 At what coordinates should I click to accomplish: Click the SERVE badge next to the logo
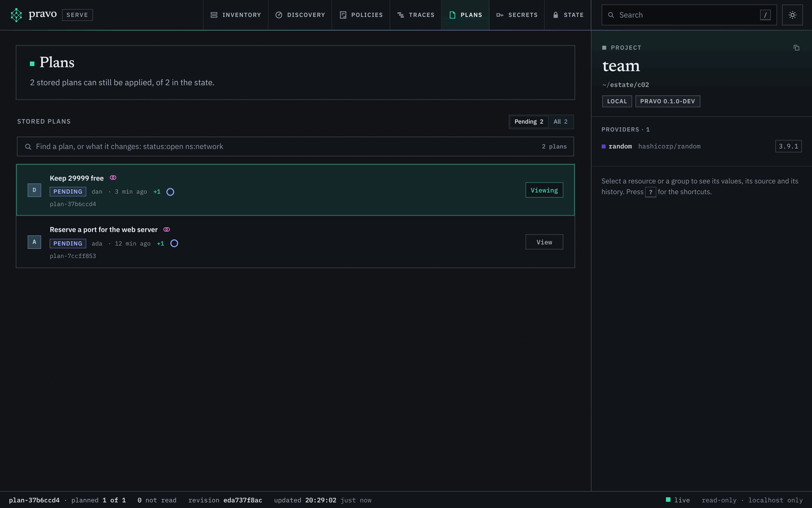pyautogui.click(x=77, y=15)
